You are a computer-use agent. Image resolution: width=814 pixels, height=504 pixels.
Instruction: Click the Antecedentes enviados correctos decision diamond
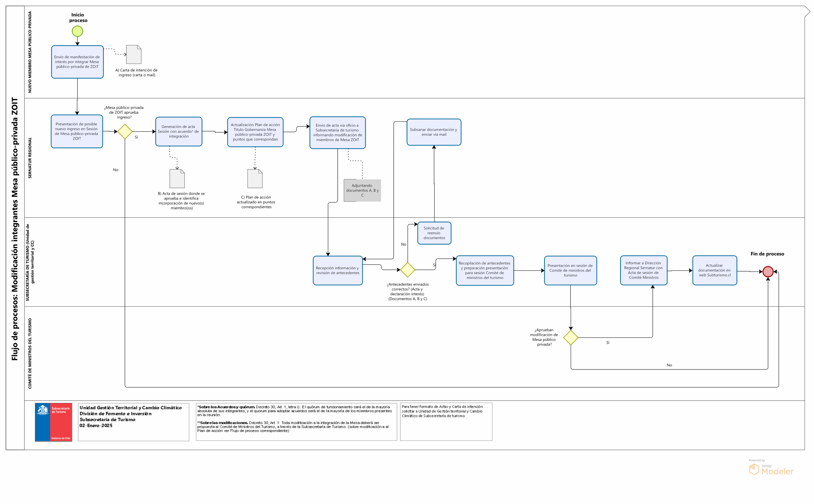pos(407,270)
